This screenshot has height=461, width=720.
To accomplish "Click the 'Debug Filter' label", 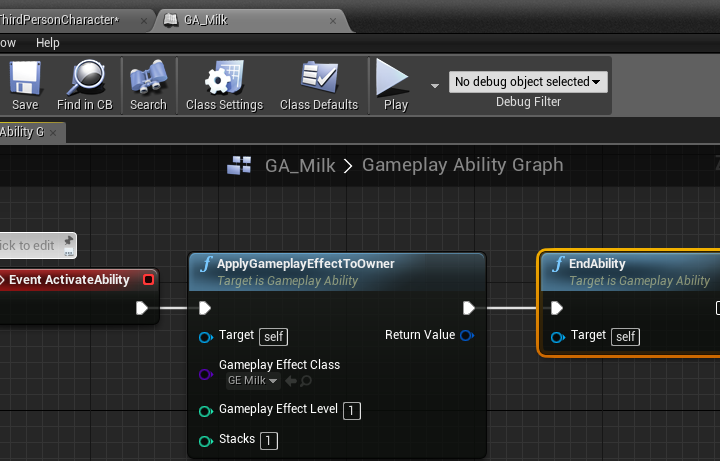I will [x=528, y=102].
